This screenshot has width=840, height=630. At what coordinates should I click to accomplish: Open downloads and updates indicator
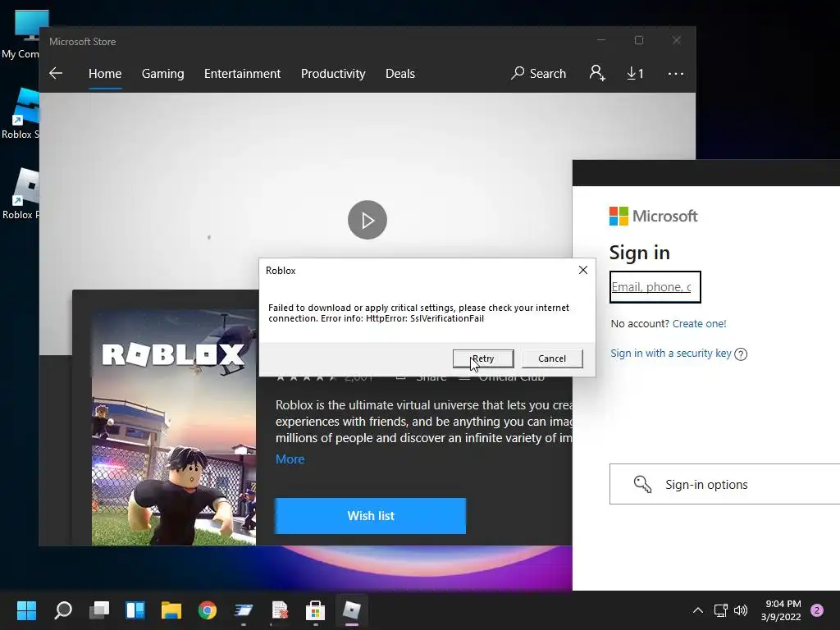pos(636,73)
